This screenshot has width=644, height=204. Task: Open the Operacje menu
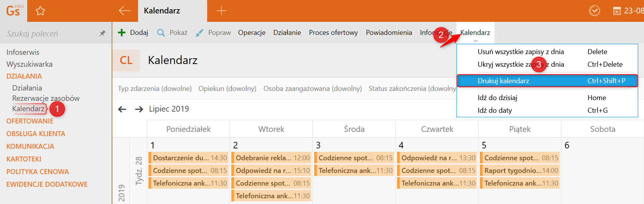tap(252, 33)
